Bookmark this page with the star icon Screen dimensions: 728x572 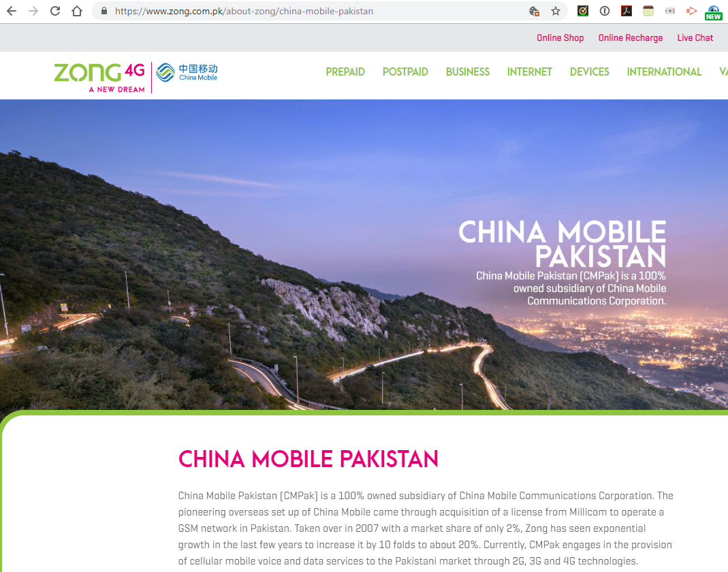click(556, 11)
